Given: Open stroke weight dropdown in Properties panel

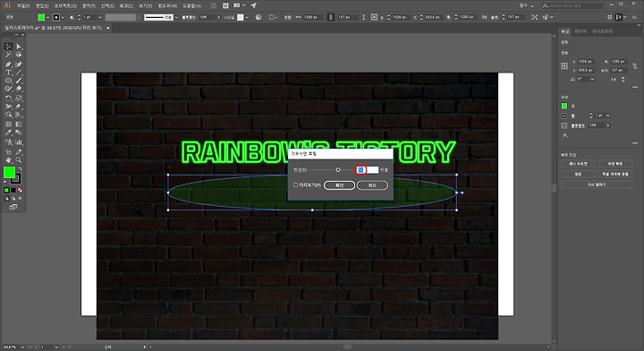Looking at the screenshot, I should 608,116.
